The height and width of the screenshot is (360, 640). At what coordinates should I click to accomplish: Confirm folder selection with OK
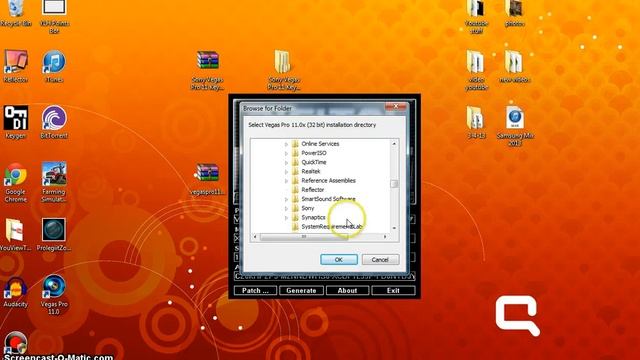pos(339,260)
